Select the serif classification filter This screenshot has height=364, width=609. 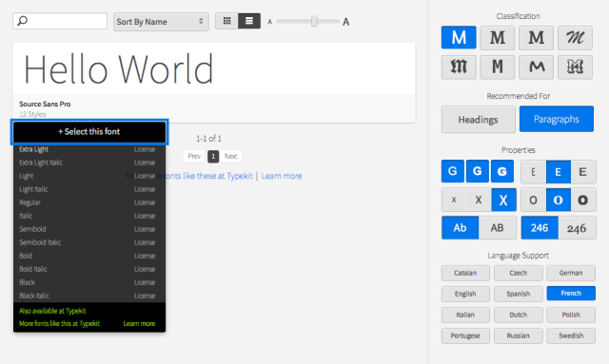497,38
